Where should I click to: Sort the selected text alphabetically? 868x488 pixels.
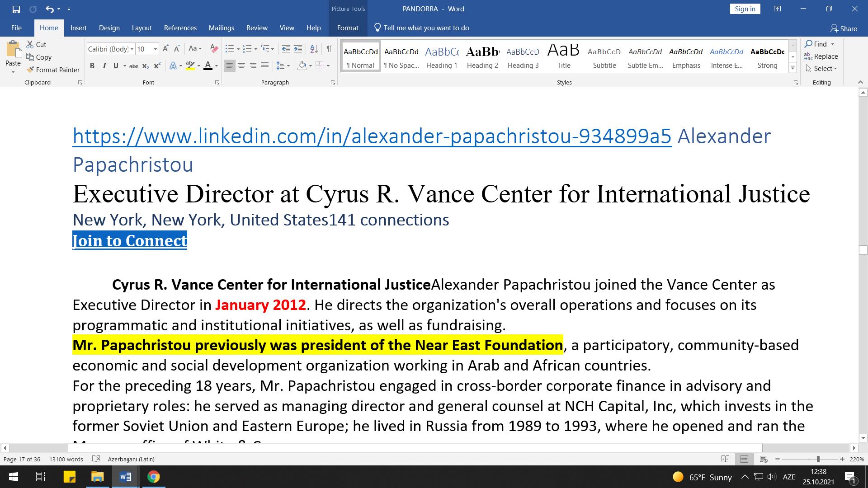tap(314, 49)
